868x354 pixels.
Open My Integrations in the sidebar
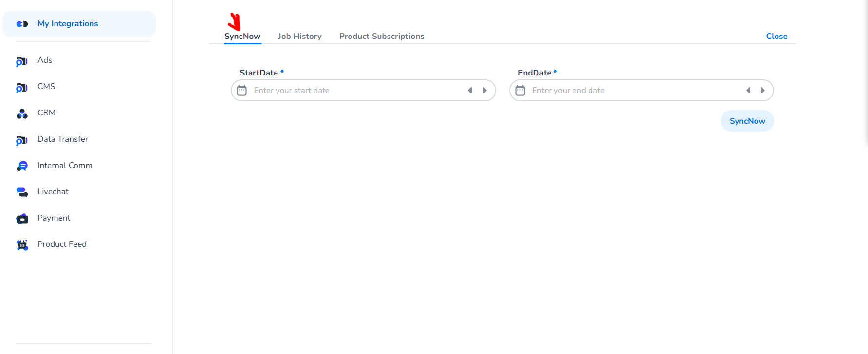tap(79, 24)
